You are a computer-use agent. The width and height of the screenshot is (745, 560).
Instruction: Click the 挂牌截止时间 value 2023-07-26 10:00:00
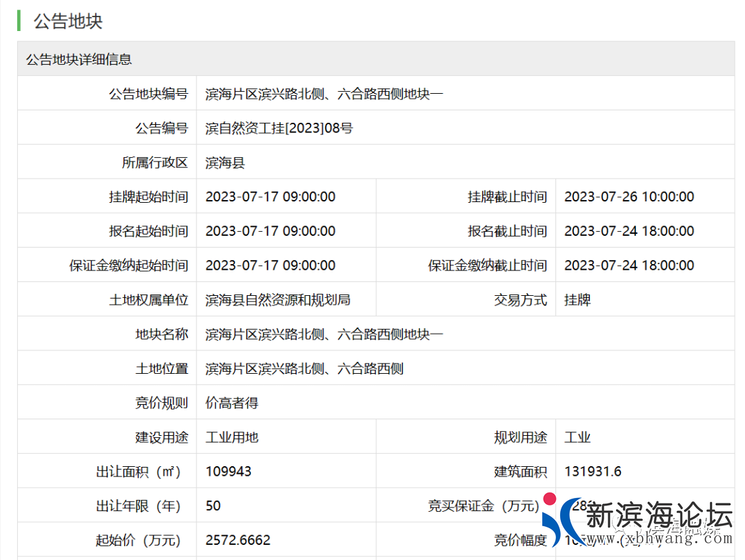629,197
